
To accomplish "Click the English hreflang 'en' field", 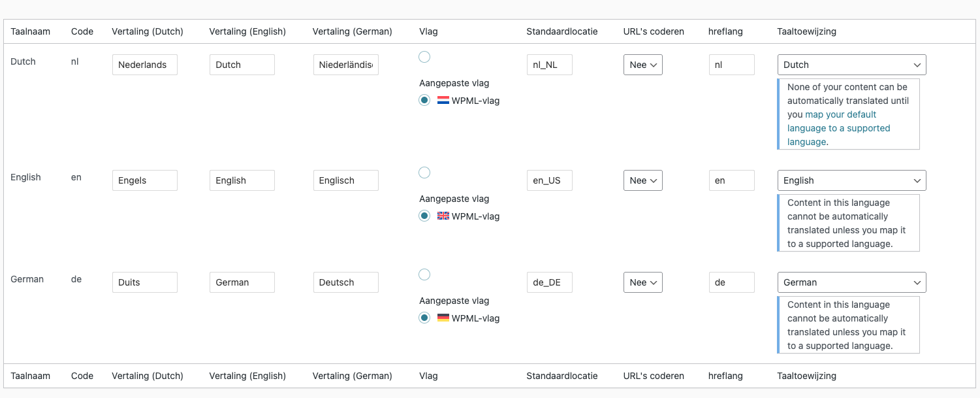I will click(732, 180).
